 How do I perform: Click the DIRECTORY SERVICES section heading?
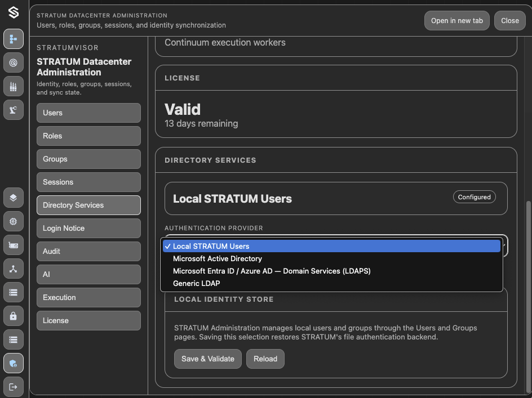click(x=210, y=160)
